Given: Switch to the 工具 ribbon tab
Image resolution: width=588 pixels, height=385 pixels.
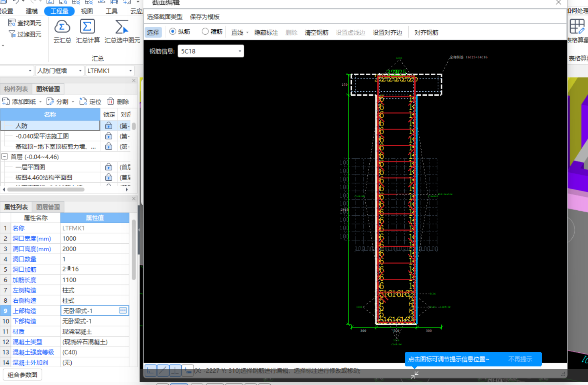Looking at the screenshot, I should [x=112, y=11].
